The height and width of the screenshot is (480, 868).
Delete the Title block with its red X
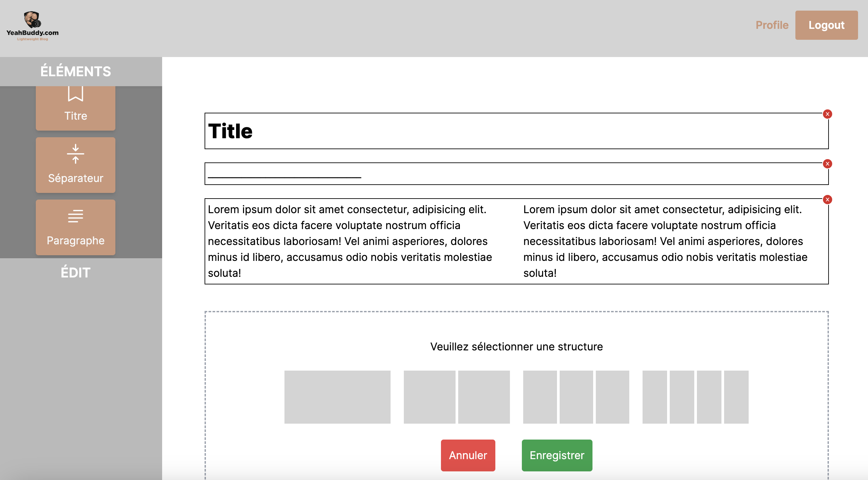827,114
